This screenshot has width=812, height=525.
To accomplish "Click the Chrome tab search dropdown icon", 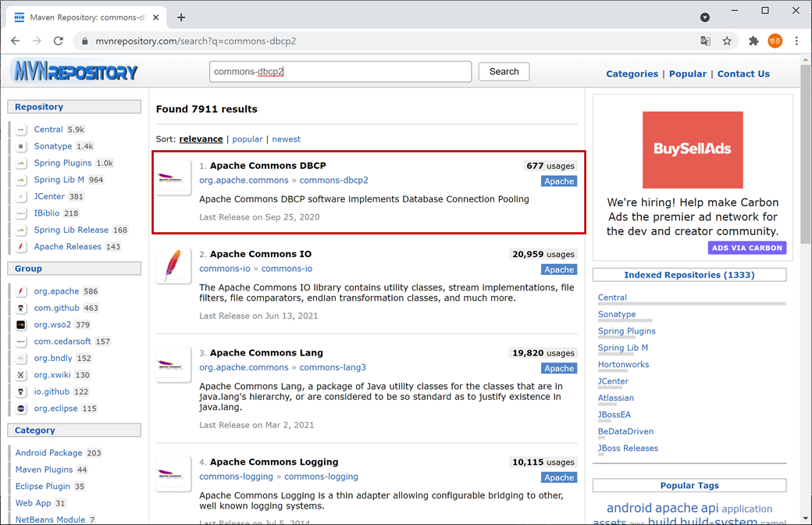I will pos(705,18).
